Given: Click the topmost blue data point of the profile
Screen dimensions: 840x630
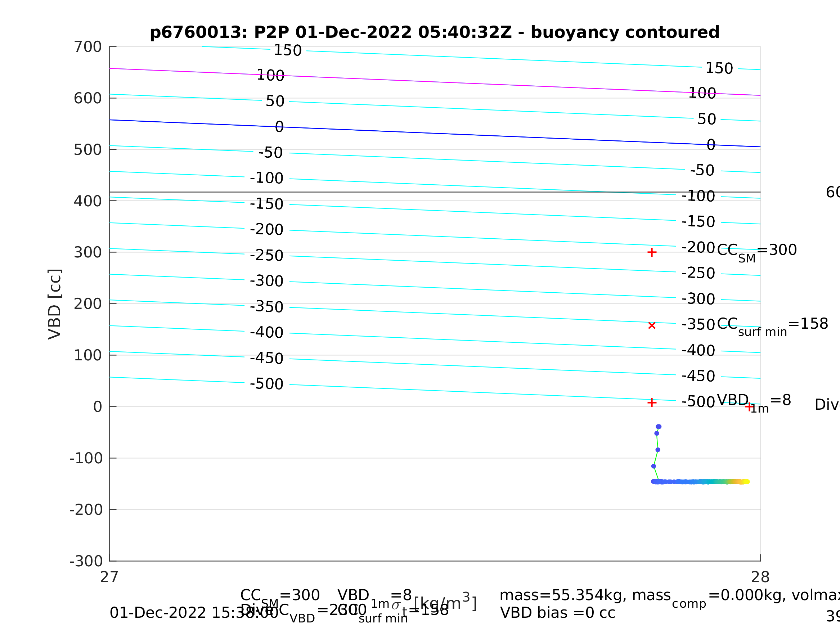Looking at the screenshot, I should click(x=659, y=427).
